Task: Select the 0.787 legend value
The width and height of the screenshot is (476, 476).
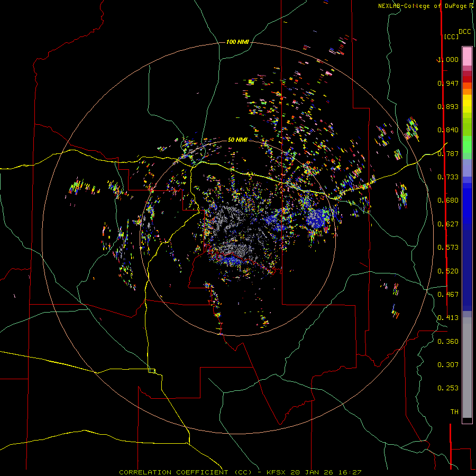Action: tap(448, 153)
